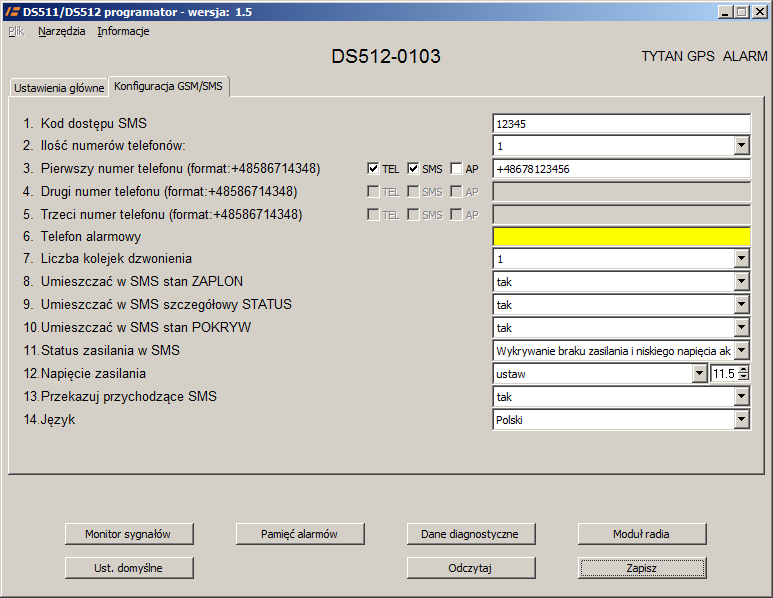Open the Plik menu
Viewport: 773px width, 598px height.
16,32
